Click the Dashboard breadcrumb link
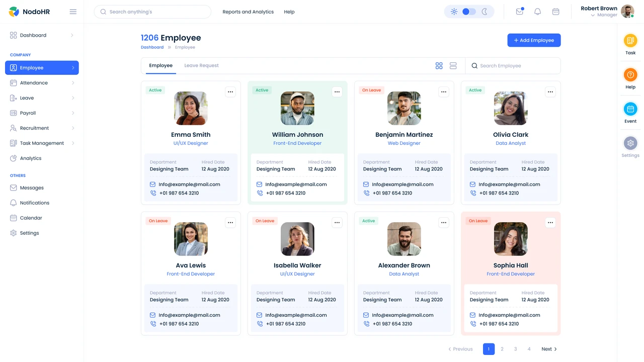 [152, 47]
